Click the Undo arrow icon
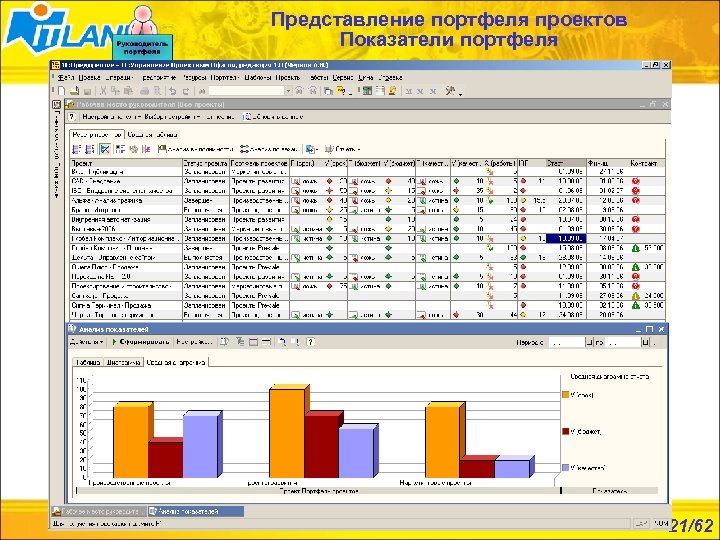720x540 pixels. pyautogui.click(x=173, y=91)
